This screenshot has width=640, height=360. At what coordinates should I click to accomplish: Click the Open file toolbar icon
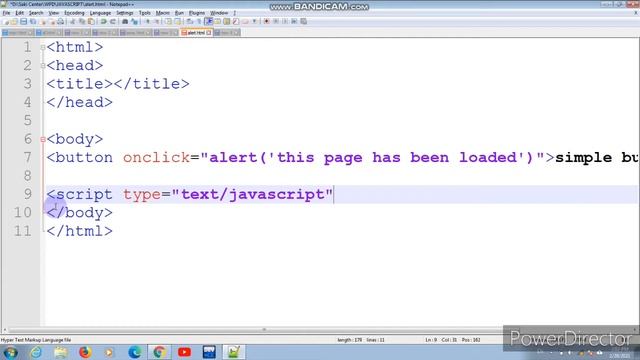[x=14, y=21]
